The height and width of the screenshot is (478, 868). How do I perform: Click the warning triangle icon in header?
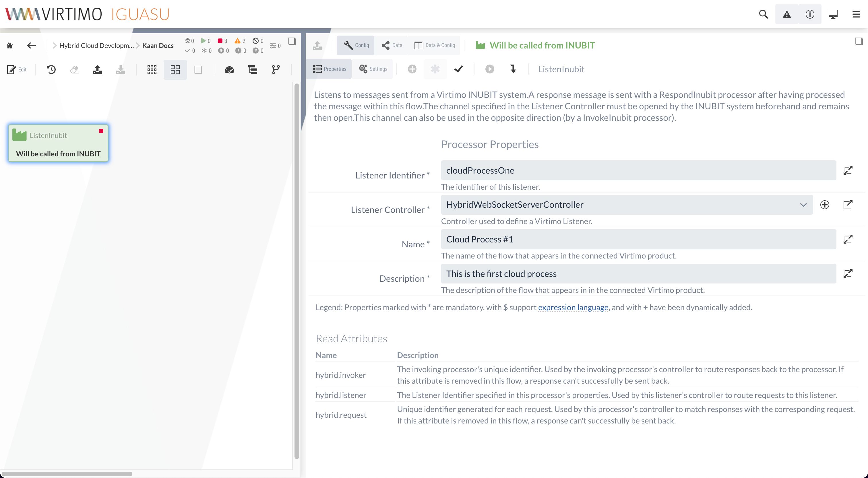[786, 14]
